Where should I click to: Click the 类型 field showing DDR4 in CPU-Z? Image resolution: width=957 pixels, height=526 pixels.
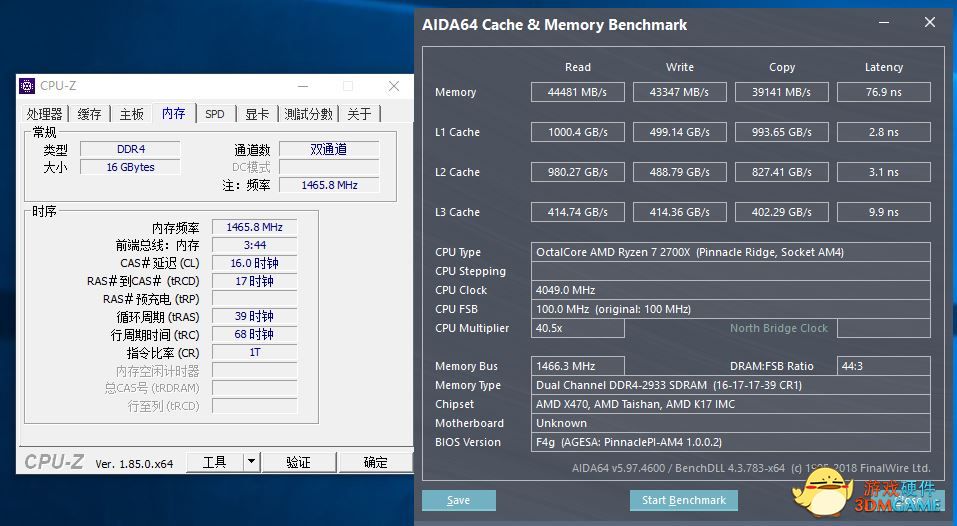click(131, 149)
